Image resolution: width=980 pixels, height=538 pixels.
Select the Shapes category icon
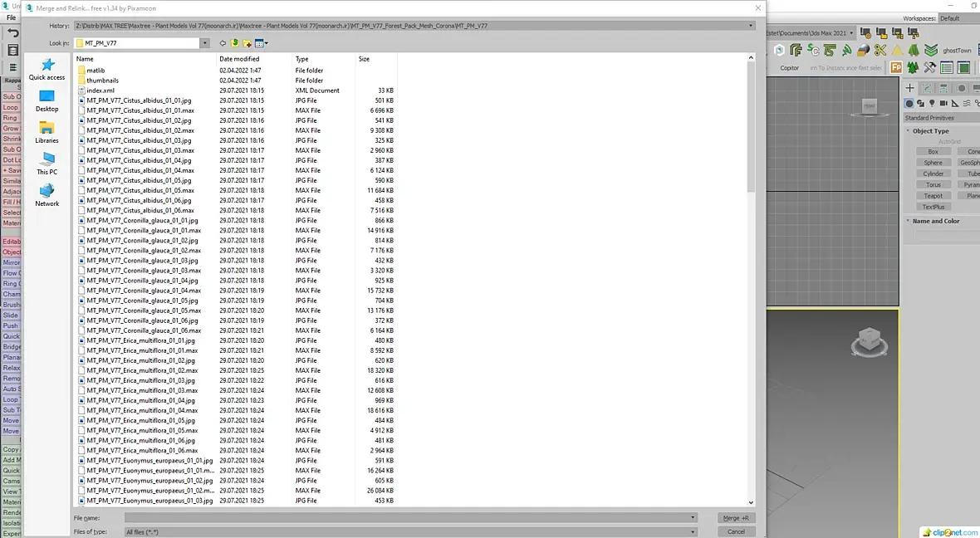tap(921, 103)
